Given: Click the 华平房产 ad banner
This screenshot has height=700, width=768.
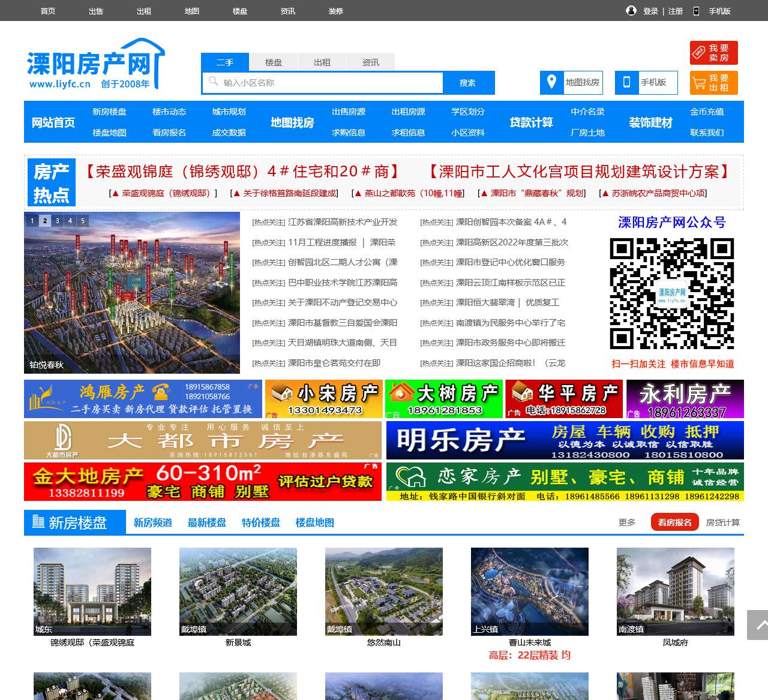Looking at the screenshot, I should coord(565,399).
